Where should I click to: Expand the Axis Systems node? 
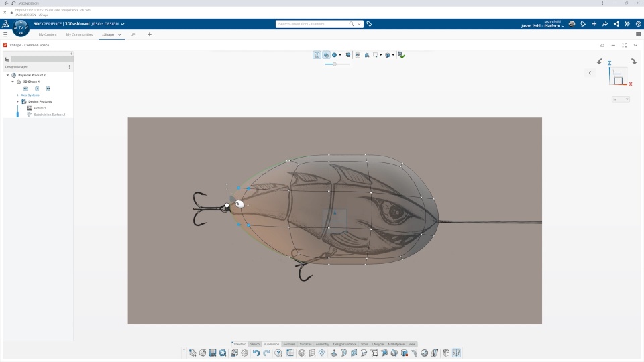tap(17, 95)
